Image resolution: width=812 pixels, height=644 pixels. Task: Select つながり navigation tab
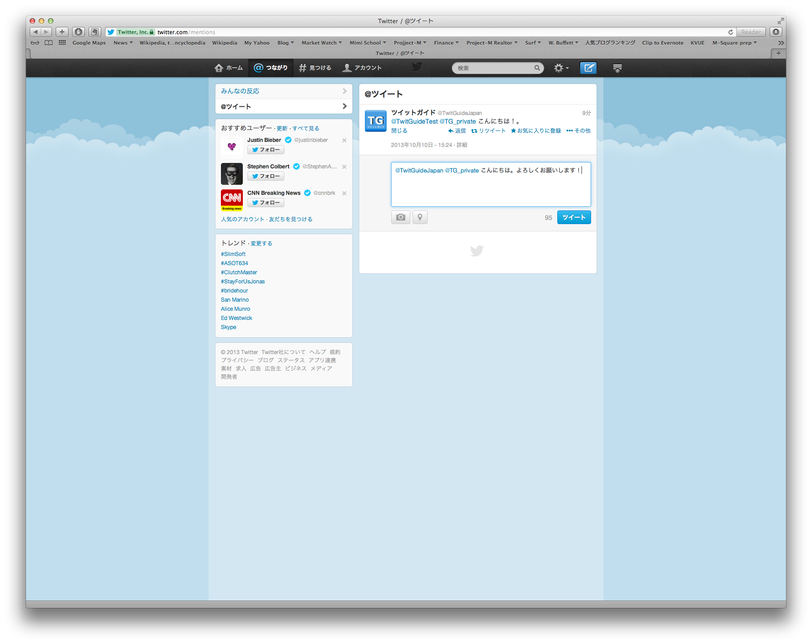tap(271, 68)
